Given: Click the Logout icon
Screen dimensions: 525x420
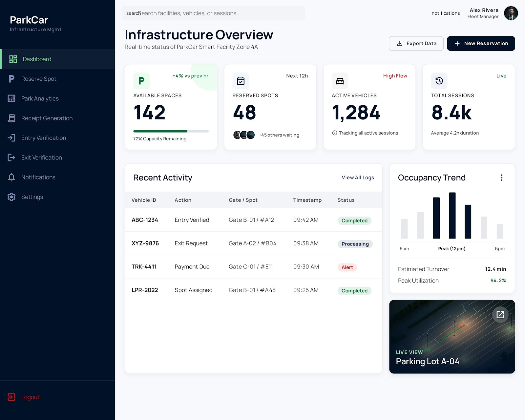Looking at the screenshot, I should 11,397.
